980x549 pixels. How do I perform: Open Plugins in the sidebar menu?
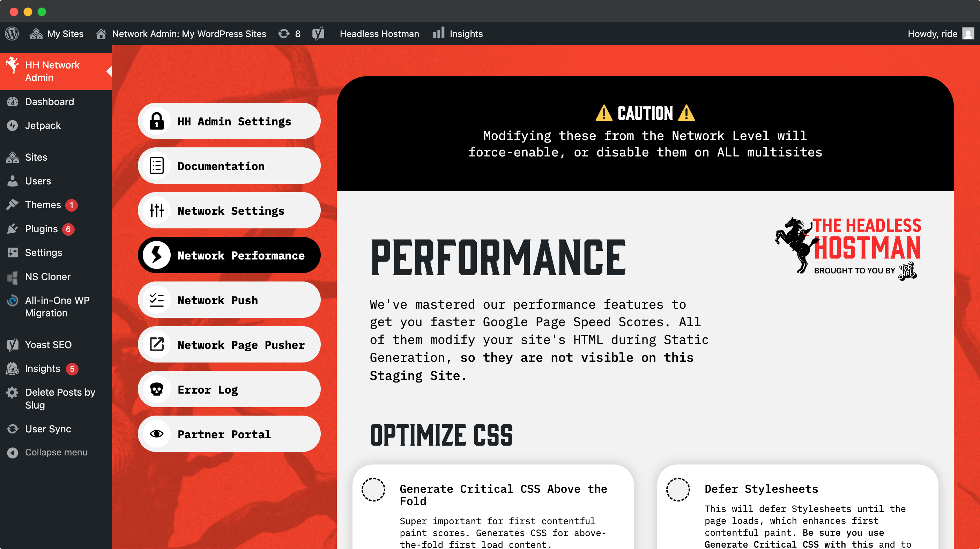click(x=41, y=229)
